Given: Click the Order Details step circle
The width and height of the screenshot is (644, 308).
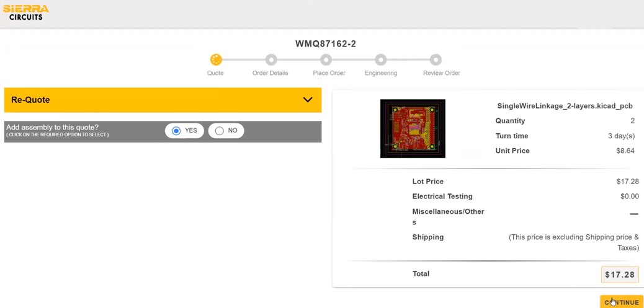Looking at the screenshot, I should [x=271, y=59].
